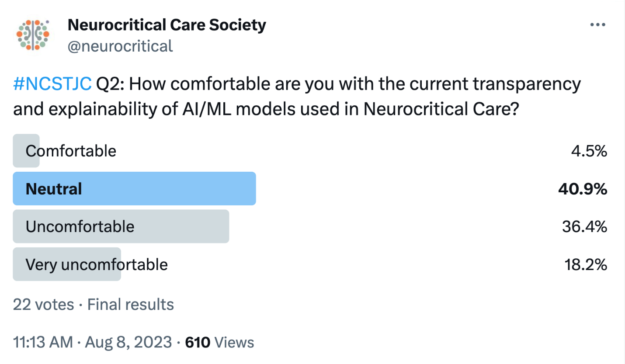Click the 18.2% result value
Viewport: 625px width, 364px height.
(585, 265)
